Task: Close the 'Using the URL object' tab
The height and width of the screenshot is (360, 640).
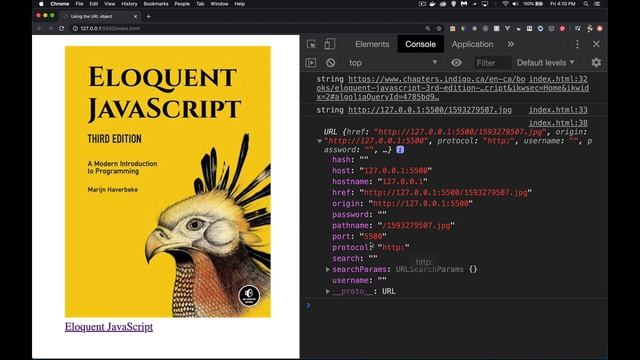Action: pos(136,16)
